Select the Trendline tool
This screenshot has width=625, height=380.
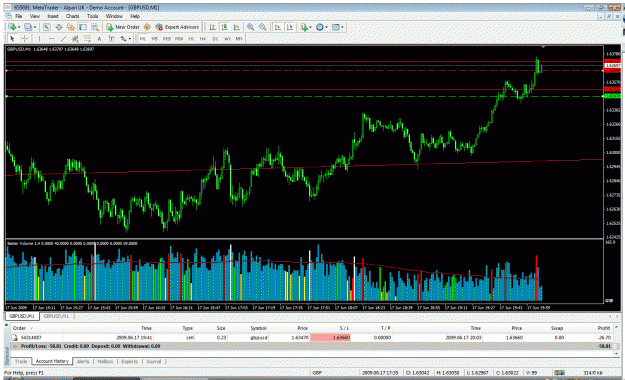pos(63,39)
